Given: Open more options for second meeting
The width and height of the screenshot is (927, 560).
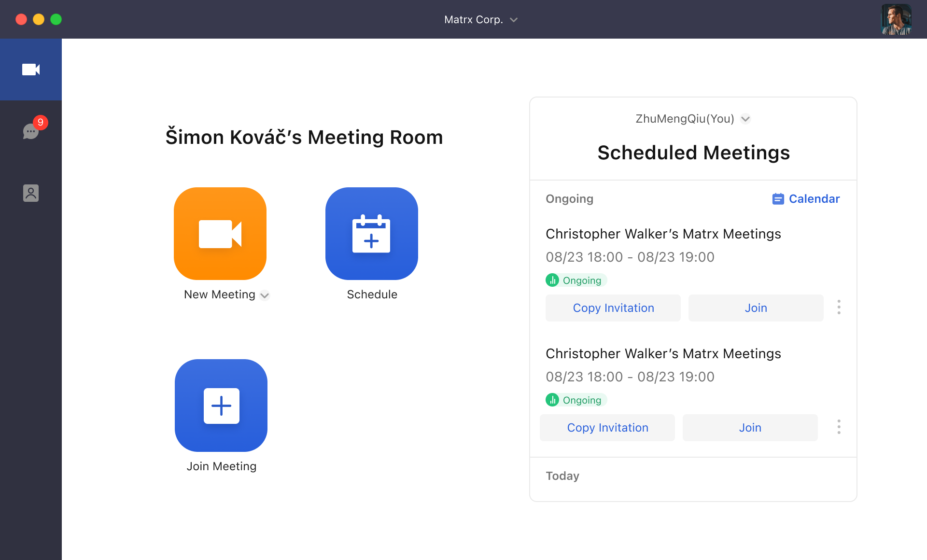Looking at the screenshot, I should (x=839, y=427).
